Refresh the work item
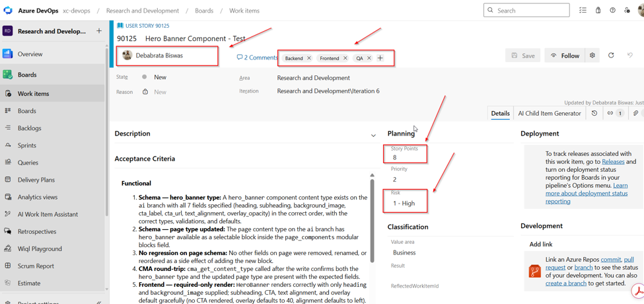 pos(611,56)
